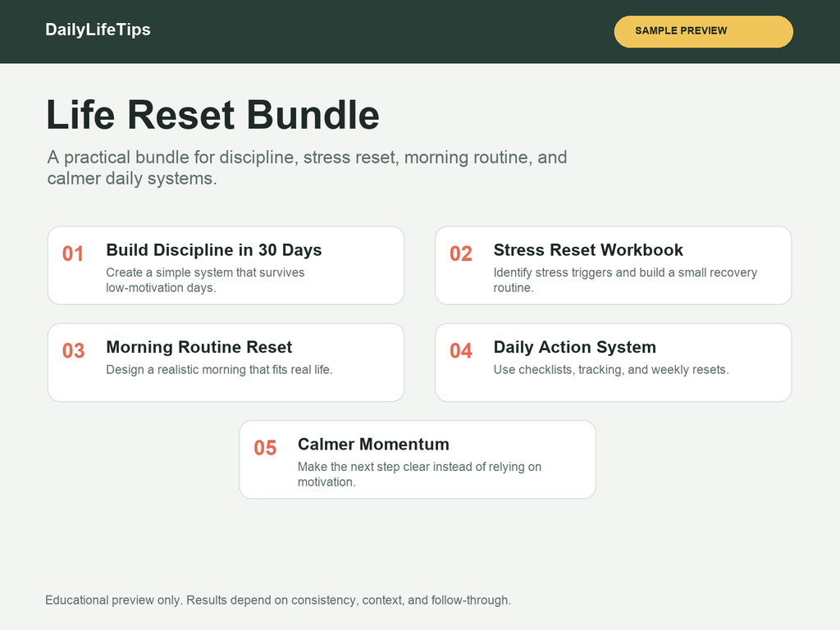Click the 'Educational preview only' footer disclaimer

[278, 600]
